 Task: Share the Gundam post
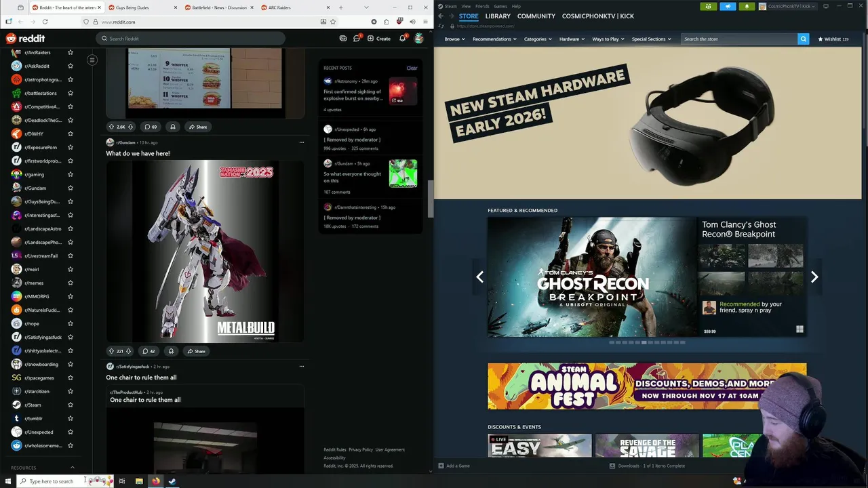(x=197, y=351)
